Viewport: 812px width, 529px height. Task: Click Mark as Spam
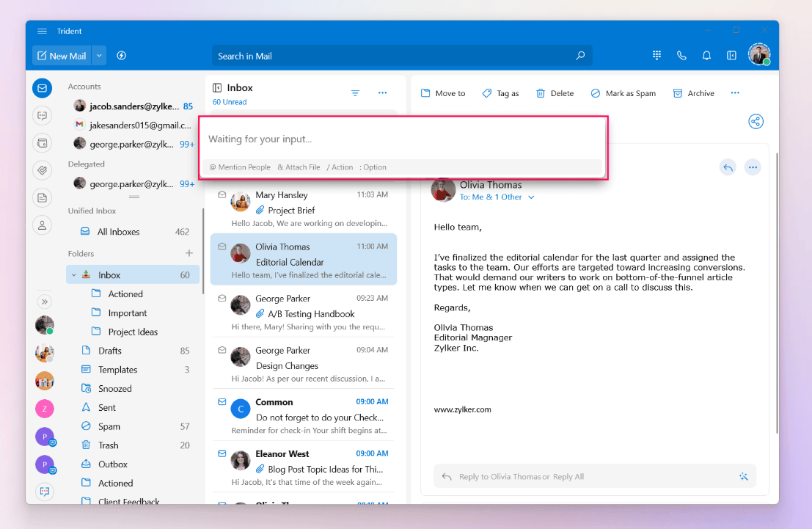tap(623, 93)
